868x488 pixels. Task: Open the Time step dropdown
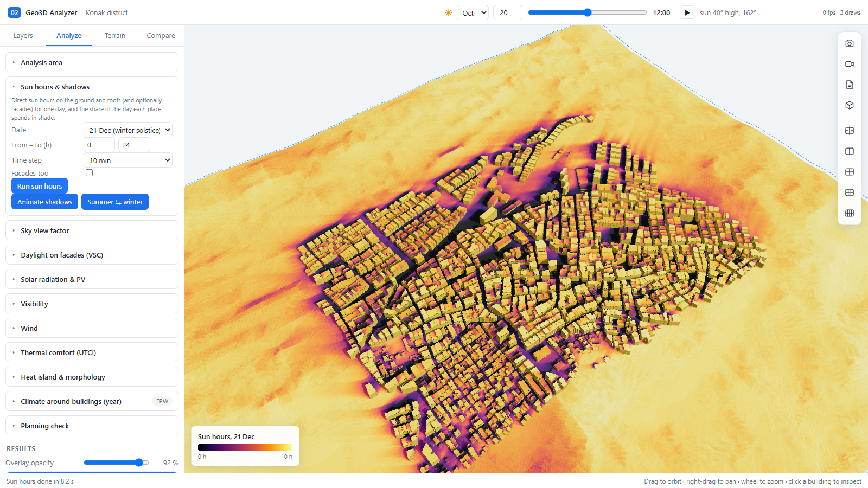point(128,160)
